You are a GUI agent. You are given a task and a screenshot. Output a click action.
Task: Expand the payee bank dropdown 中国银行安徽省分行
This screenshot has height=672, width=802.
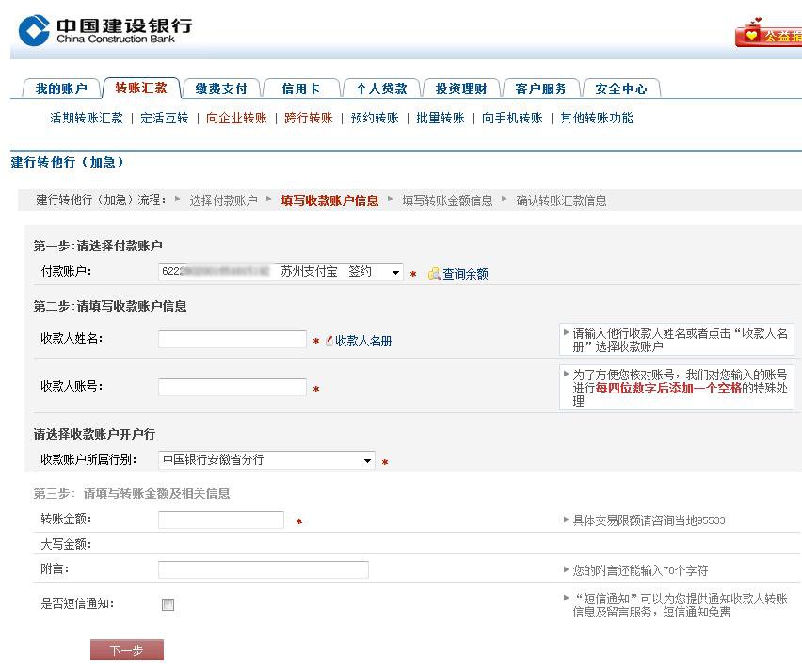(266, 459)
